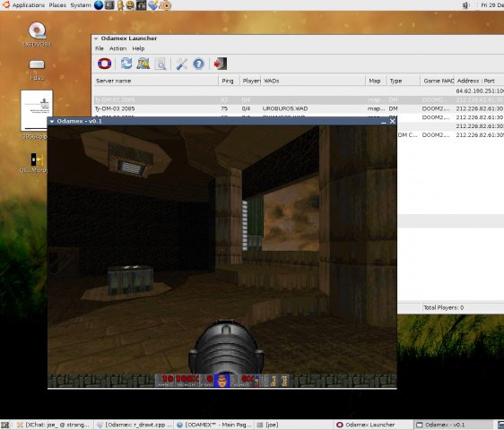
Task: Open the Help menu in Odamex Launcher
Action: [138, 48]
